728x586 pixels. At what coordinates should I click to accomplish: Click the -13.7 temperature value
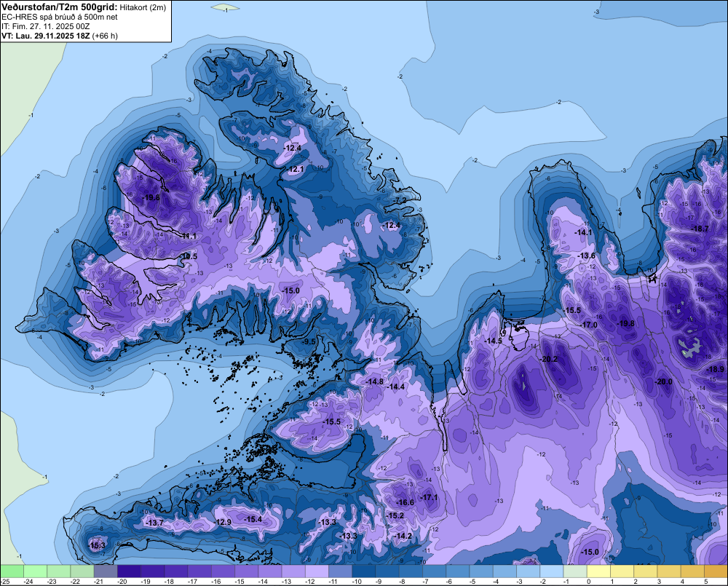point(154,523)
